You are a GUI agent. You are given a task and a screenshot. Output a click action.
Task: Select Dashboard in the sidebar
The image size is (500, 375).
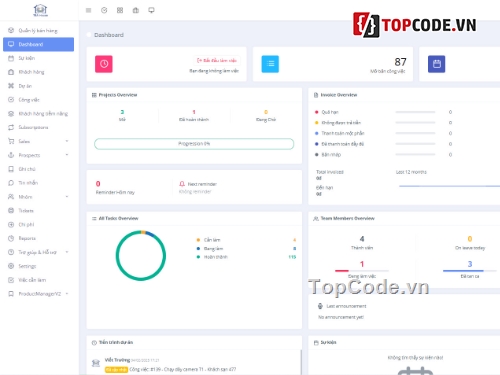tap(38, 44)
